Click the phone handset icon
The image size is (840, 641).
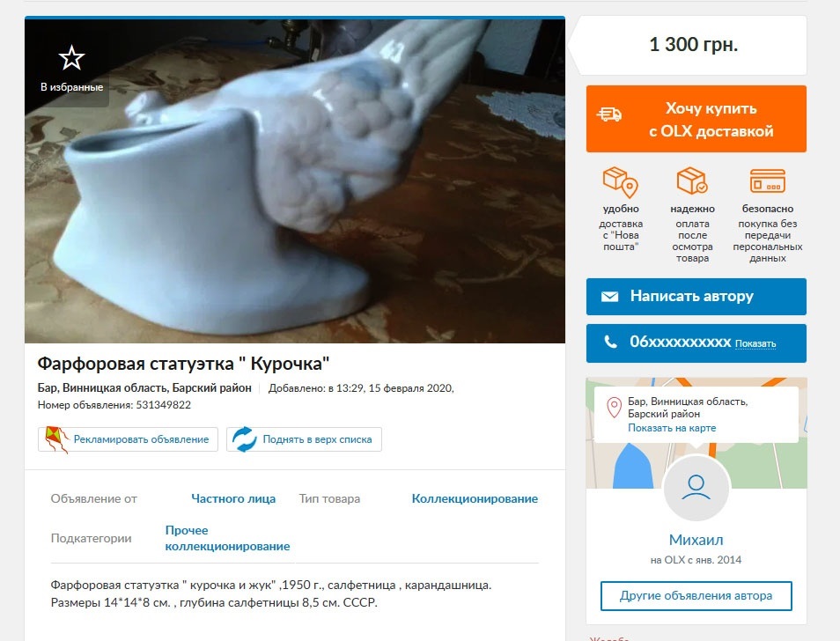(610, 342)
